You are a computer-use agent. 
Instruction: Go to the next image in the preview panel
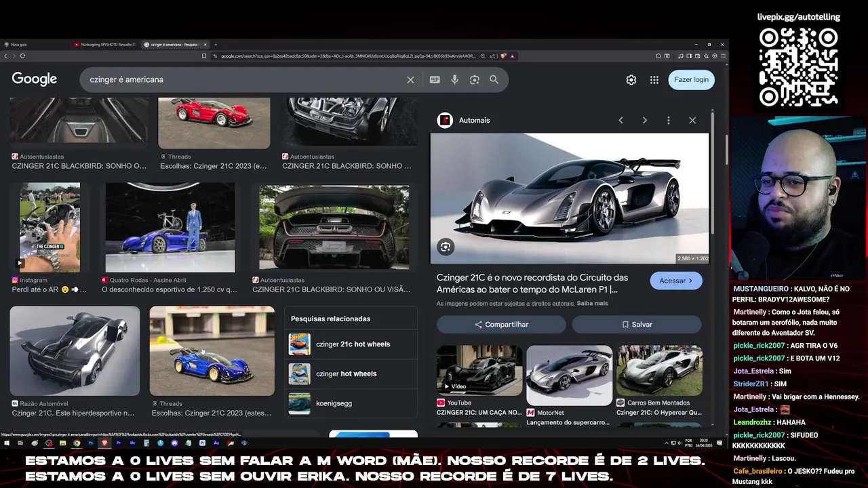tap(644, 120)
